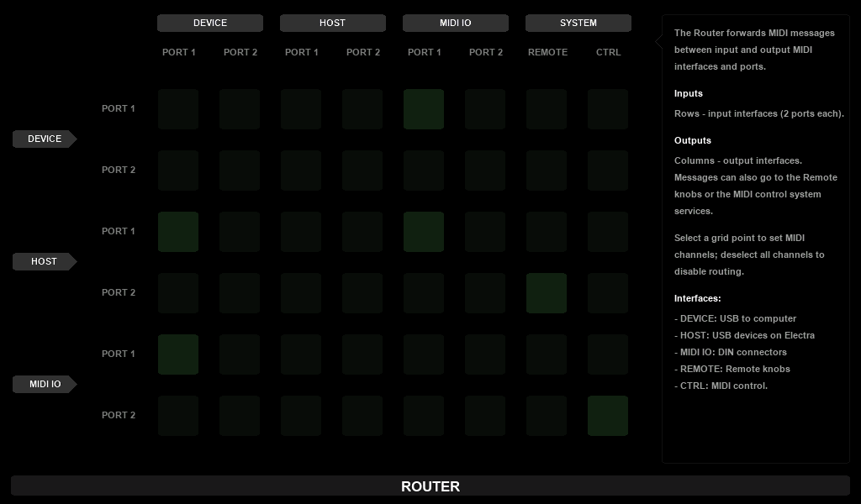This screenshot has height=504, width=861.
Task: Enable routing MIDI IO Port 1 input to REMOTE output
Action: click(x=547, y=354)
